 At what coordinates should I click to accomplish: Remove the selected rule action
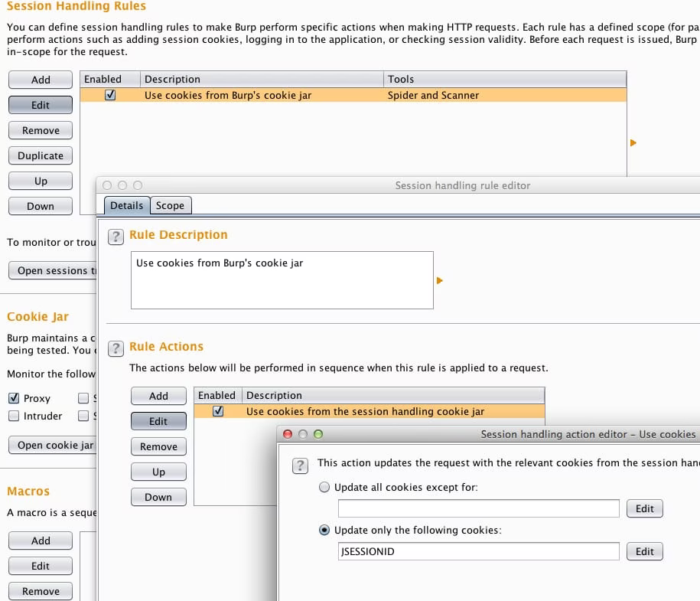click(x=158, y=446)
